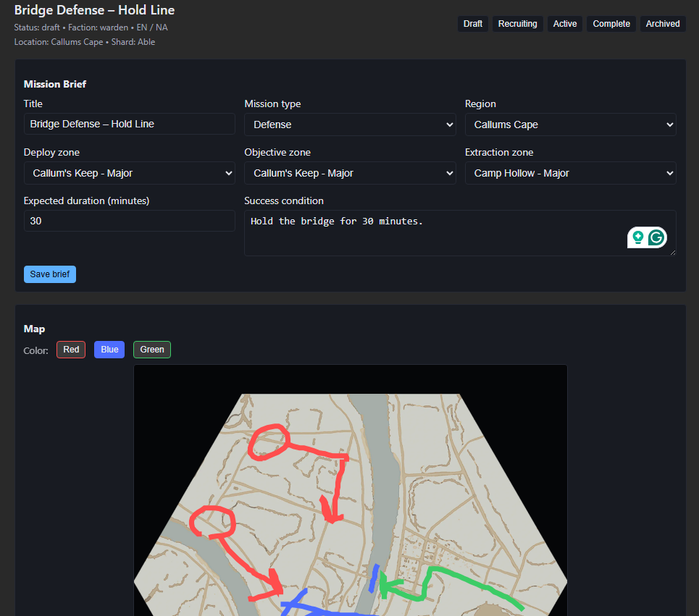Open the Grammarly suggestions lightbulb icon
Viewport: 699px width, 616px height.
coord(638,237)
